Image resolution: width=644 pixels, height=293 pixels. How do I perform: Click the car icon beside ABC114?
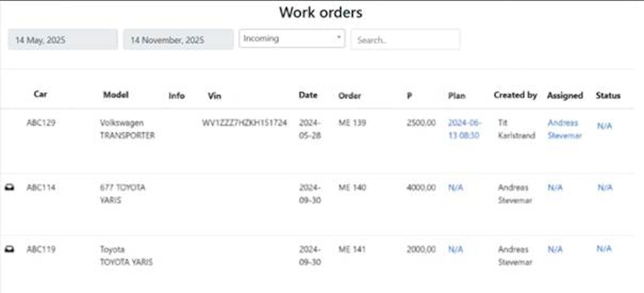[9, 186]
